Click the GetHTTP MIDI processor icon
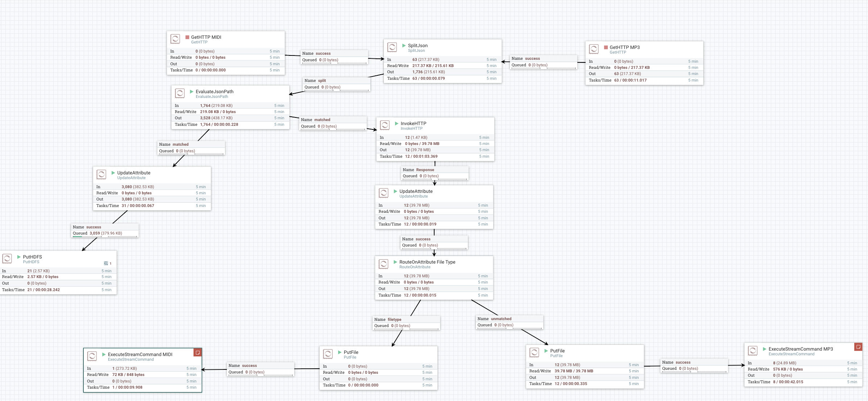 tap(175, 39)
